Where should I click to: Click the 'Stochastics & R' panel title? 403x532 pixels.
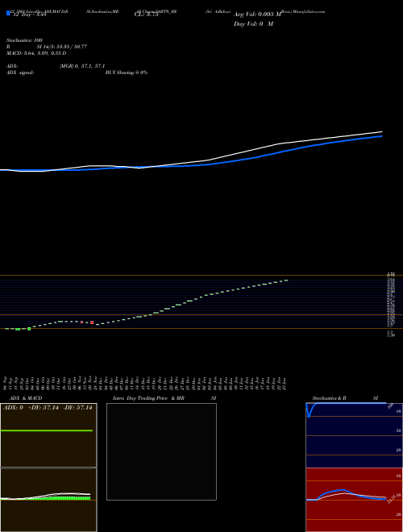[329, 398]
